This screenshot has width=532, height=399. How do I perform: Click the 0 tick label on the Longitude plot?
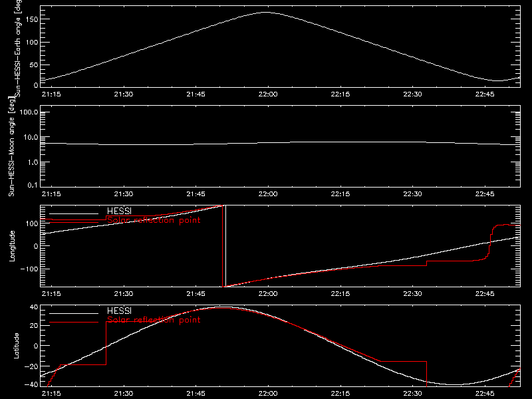36,246
